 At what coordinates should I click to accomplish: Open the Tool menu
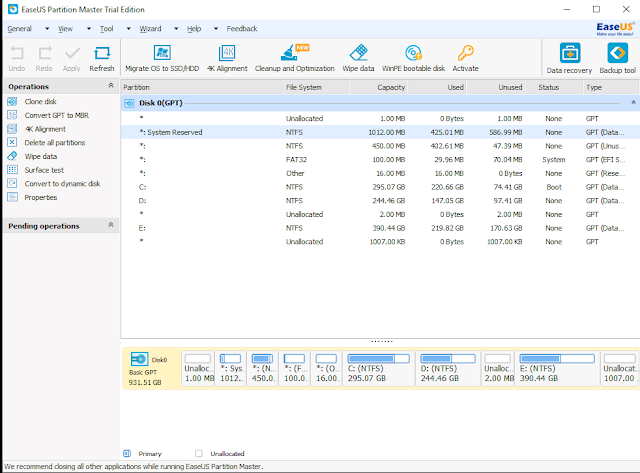107,29
